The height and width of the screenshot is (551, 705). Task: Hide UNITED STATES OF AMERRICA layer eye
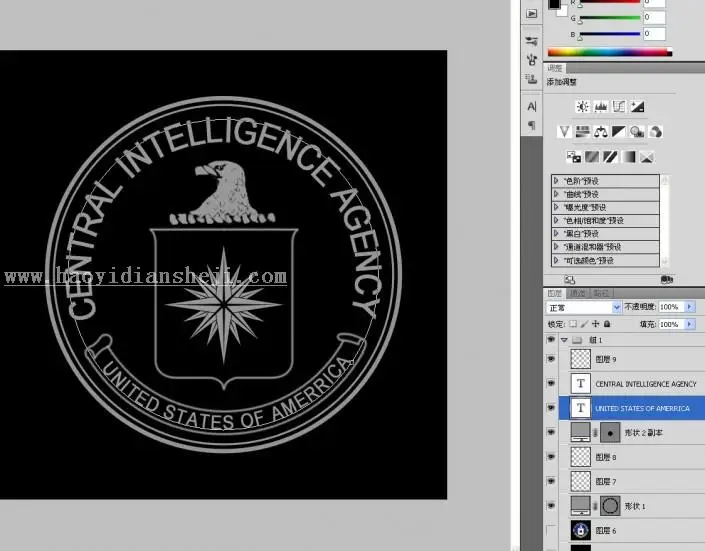(x=551, y=408)
